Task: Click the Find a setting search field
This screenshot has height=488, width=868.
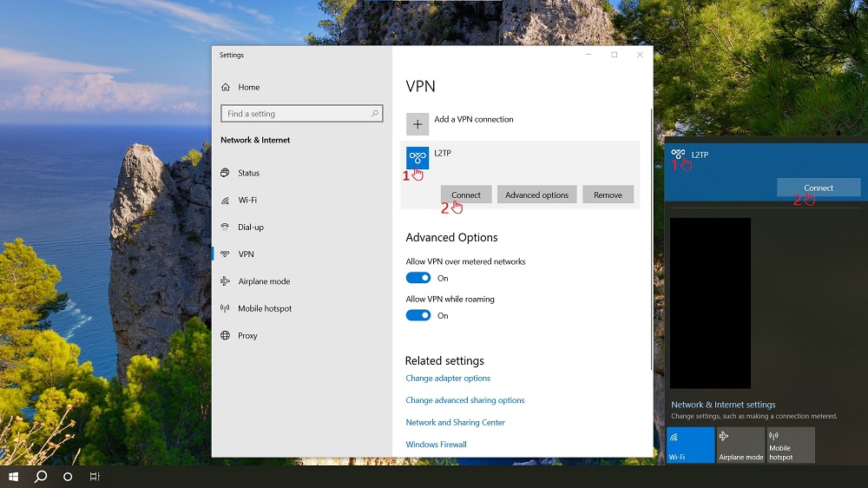Action: [x=295, y=114]
